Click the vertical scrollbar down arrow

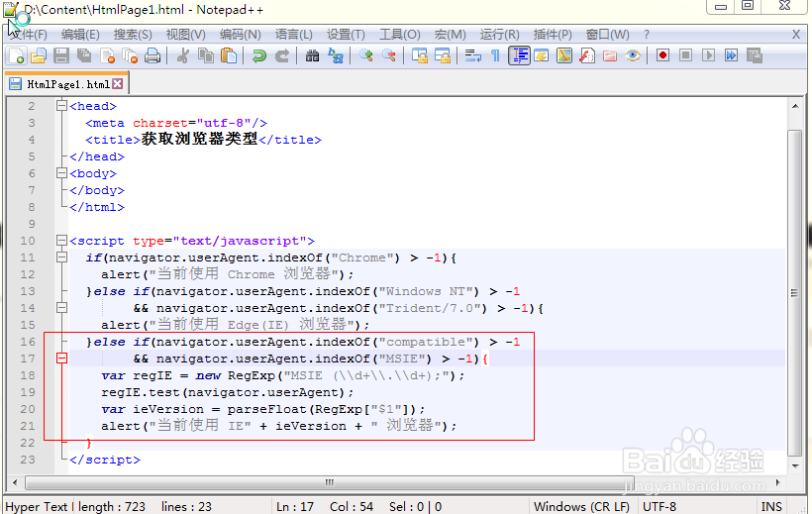(x=794, y=465)
